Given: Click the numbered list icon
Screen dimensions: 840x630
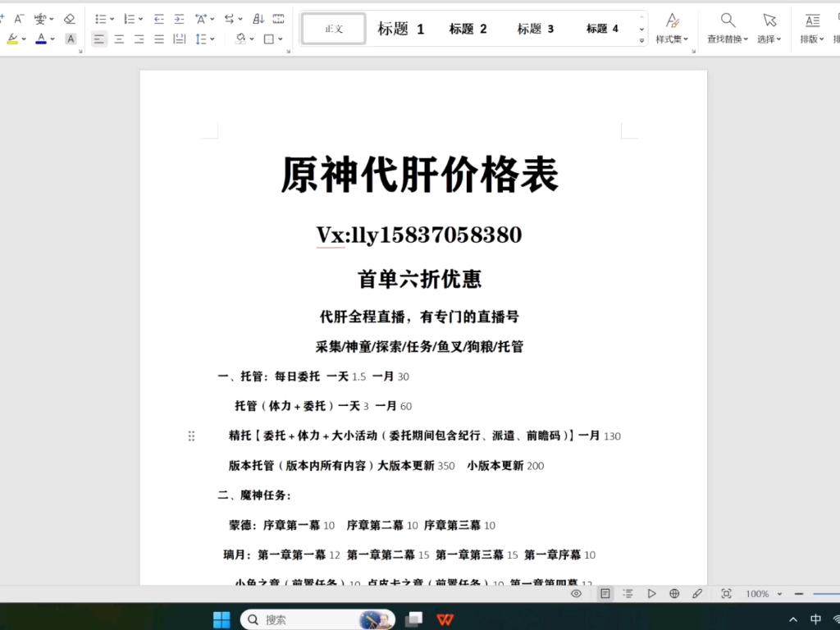Looking at the screenshot, I should pos(130,19).
